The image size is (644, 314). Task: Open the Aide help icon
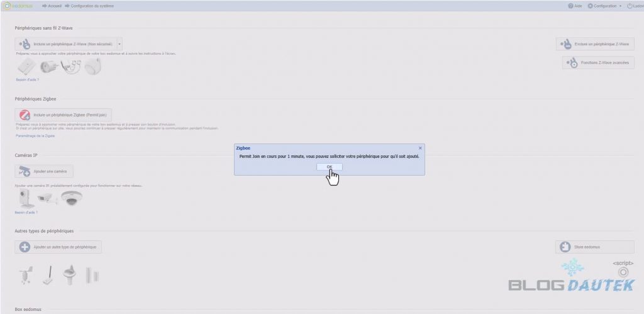[574, 6]
